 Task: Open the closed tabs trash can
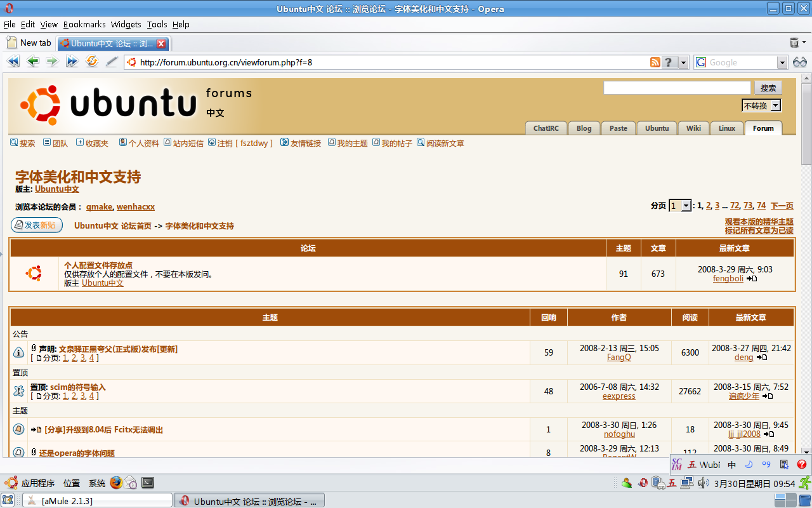(794, 43)
